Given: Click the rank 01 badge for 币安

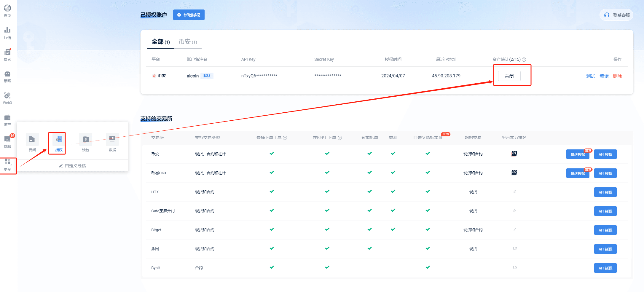Looking at the screenshot, I should click(514, 153).
